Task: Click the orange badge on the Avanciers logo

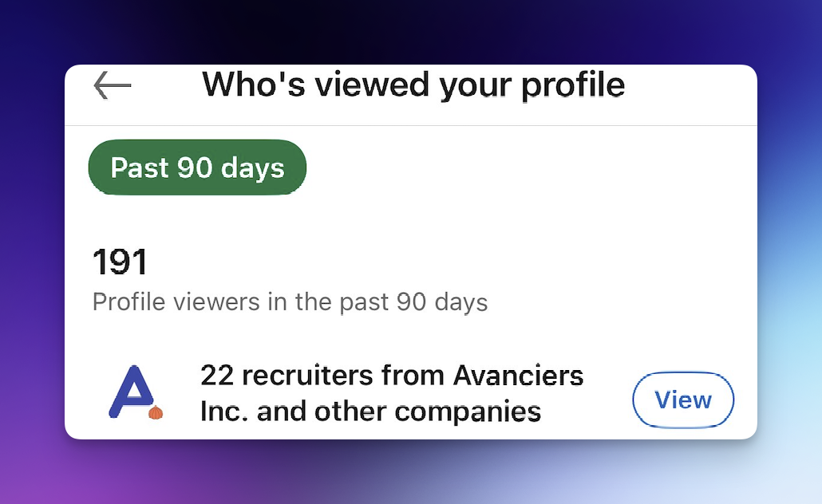Action: [x=156, y=412]
